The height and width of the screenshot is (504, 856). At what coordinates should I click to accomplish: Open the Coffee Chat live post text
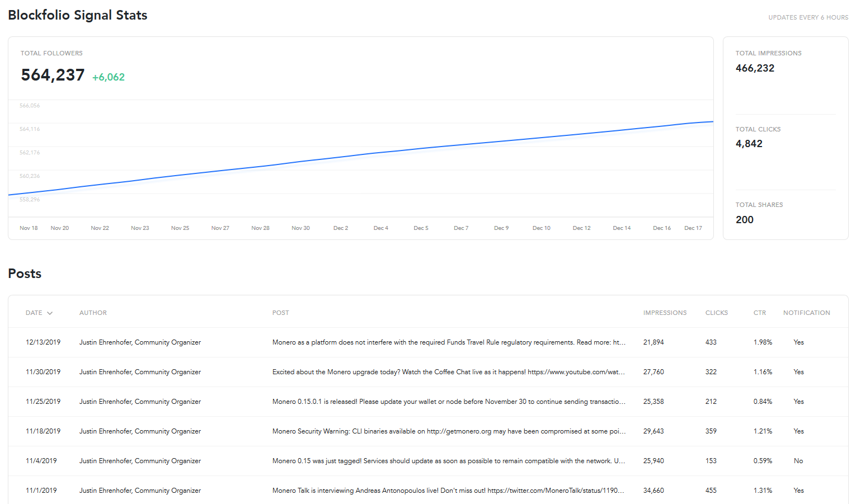[448, 372]
